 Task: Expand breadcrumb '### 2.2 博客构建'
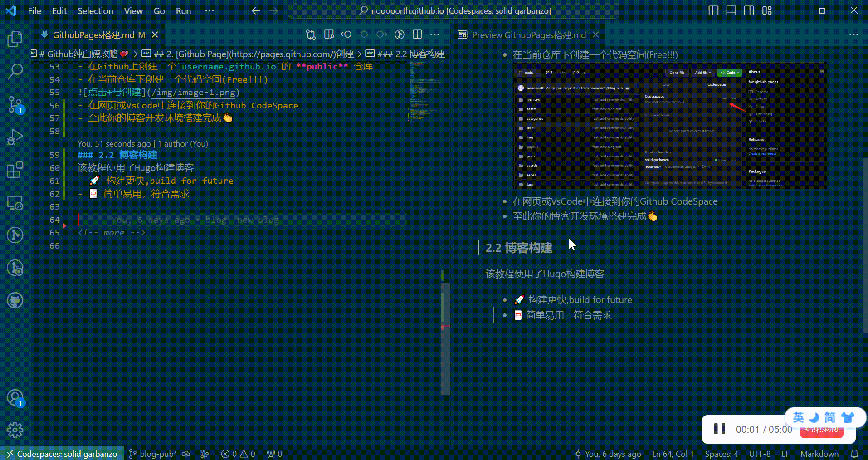(x=405, y=54)
